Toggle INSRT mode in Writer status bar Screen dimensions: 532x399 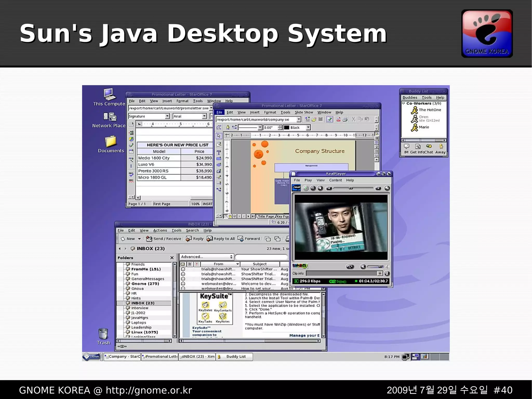click(x=207, y=204)
